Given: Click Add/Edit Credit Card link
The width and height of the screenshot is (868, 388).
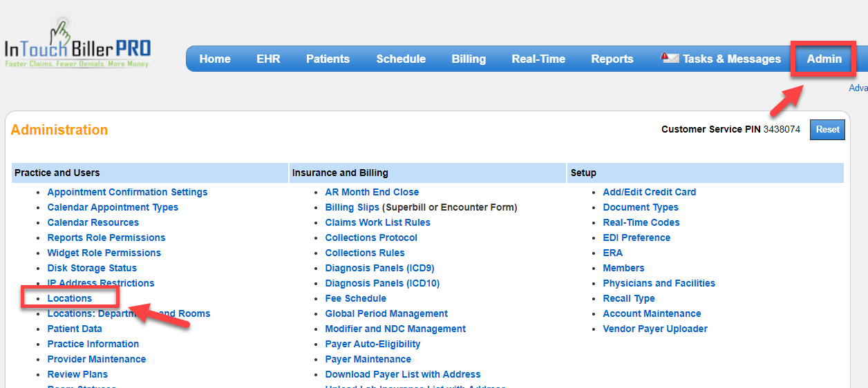Looking at the screenshot, I should (649, 192).
